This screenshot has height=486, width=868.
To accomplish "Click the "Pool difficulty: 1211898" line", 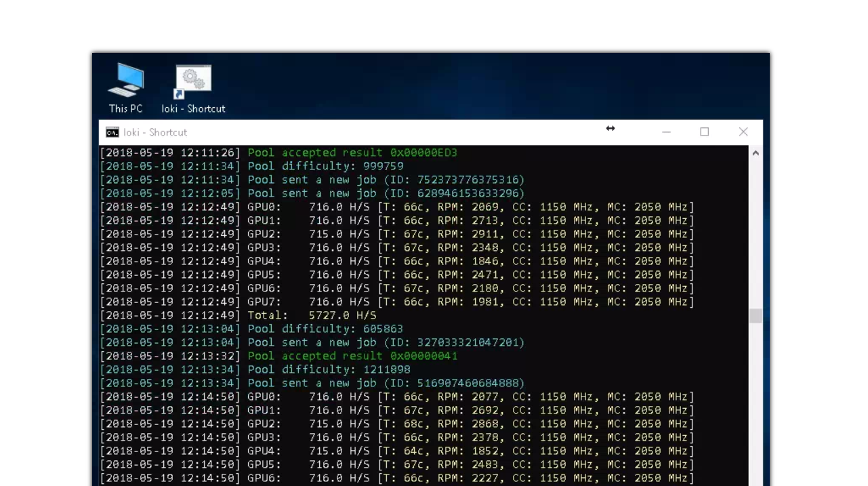I will 255,369.
